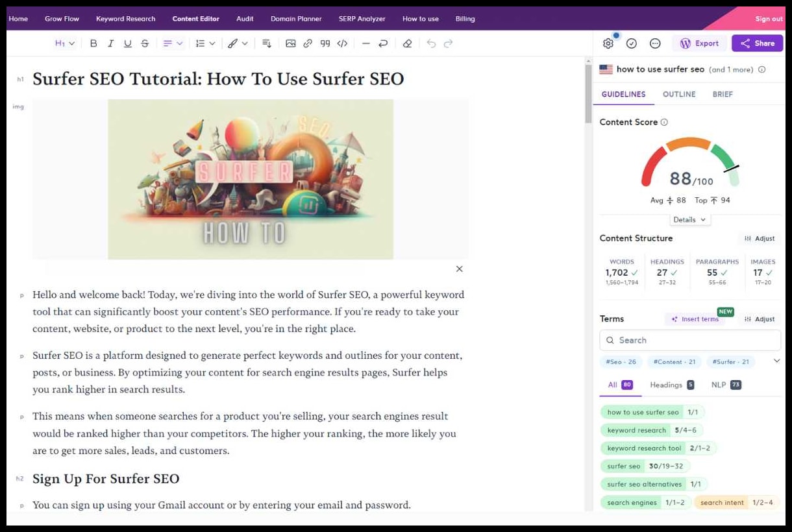This screenshot has height=532, width=792.
Task: Click the Insert terms button
Action: pos(695,319)
